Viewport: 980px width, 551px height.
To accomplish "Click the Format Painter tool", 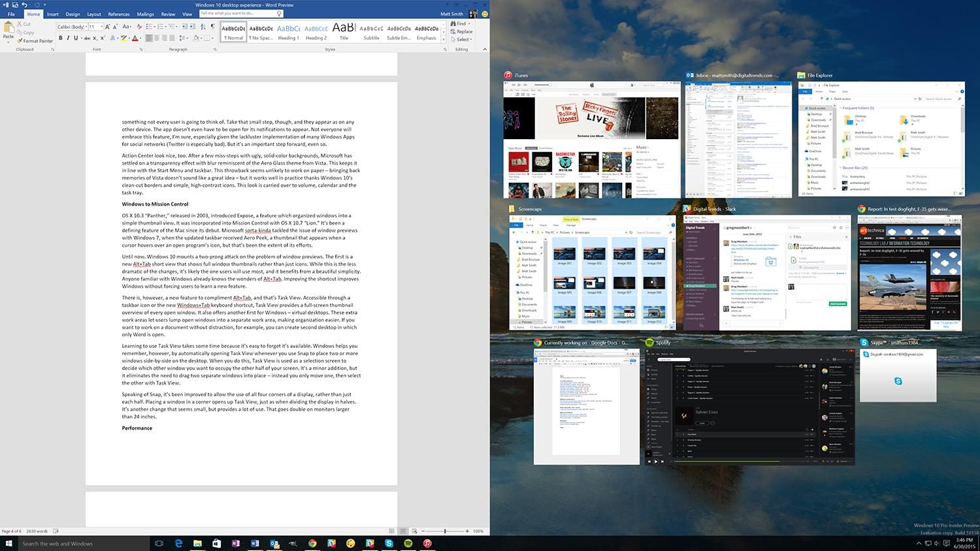I will click(x=35, y=40).
